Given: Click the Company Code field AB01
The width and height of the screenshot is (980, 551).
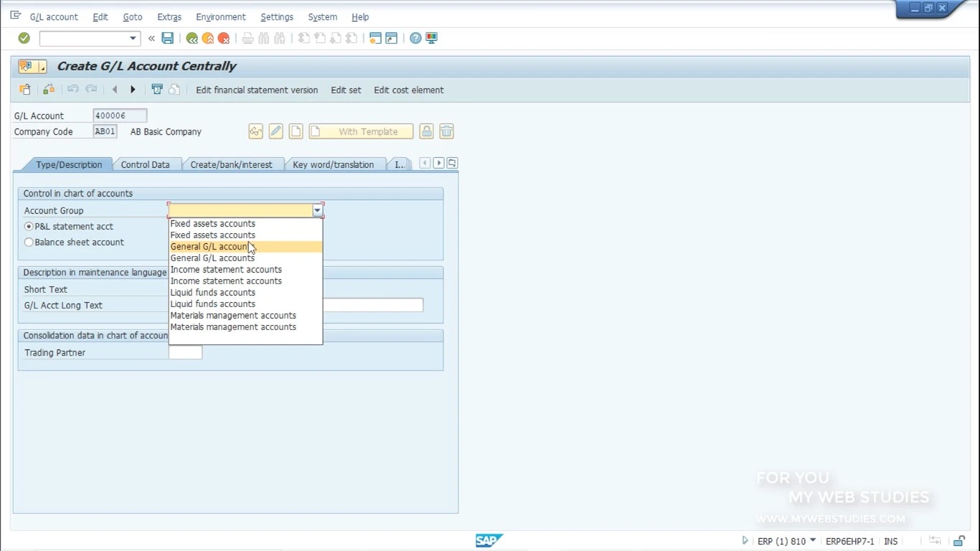Looking at the screenshot, I should tap(105, 131).
